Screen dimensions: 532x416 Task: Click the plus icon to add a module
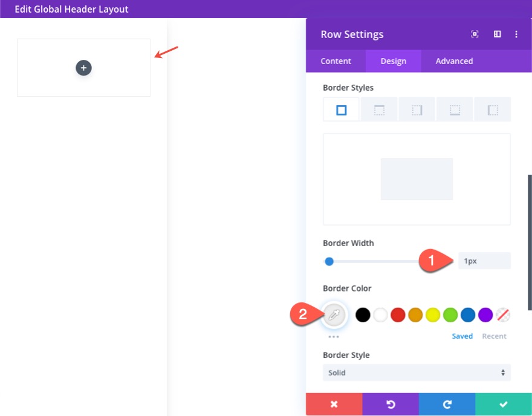(x=83, y=68)
